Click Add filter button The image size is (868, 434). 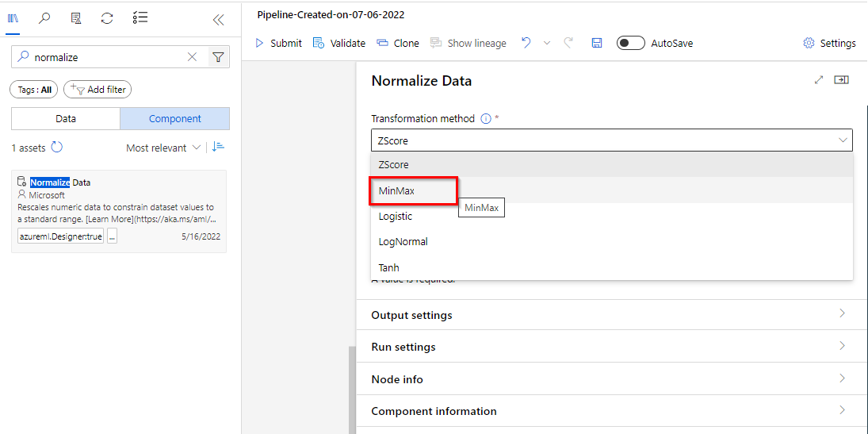(x=98, y=90)
